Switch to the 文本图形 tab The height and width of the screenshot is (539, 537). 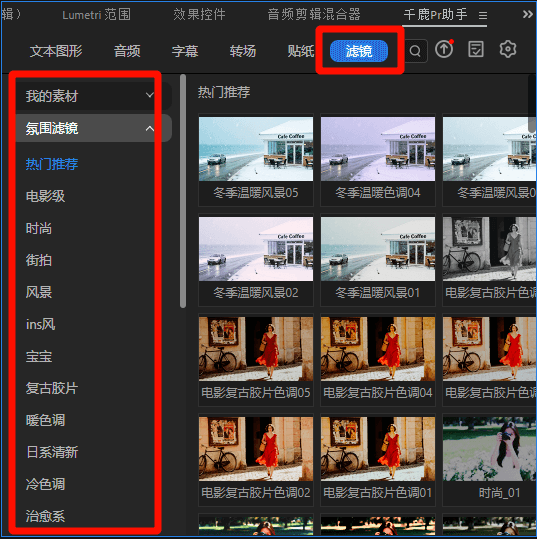tap(56, 51)
